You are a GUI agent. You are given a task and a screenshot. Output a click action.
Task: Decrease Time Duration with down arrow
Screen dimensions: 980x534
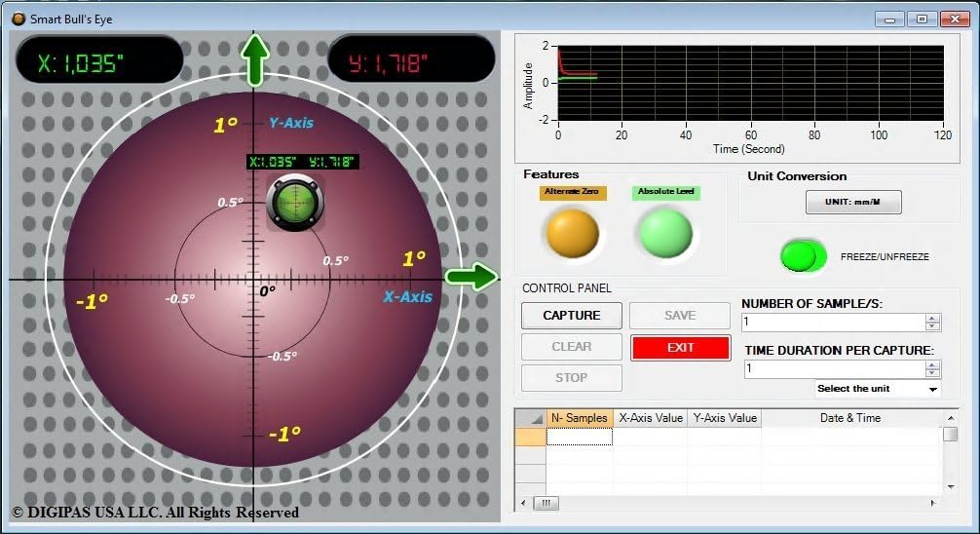click(932, 373)
